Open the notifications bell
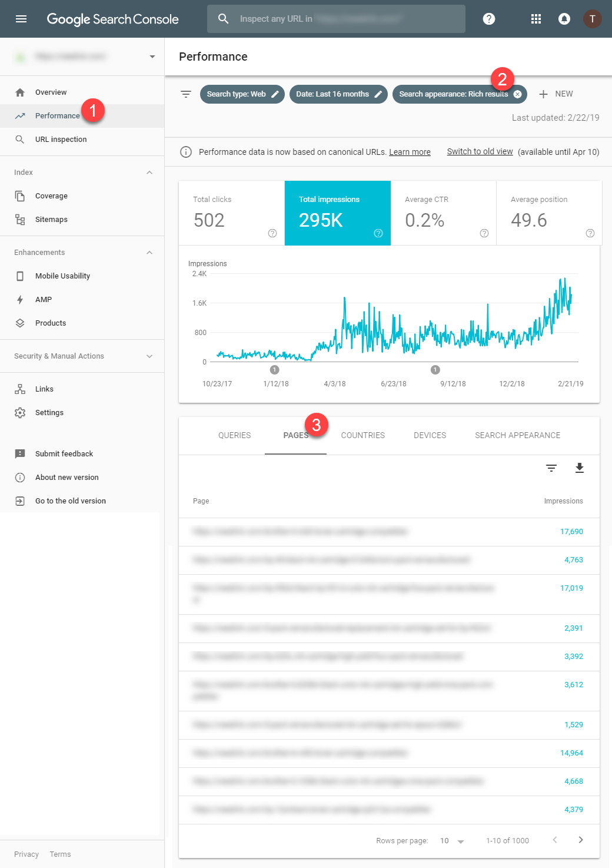This screenshot has height=868, width=612. [x=564, y=19]
